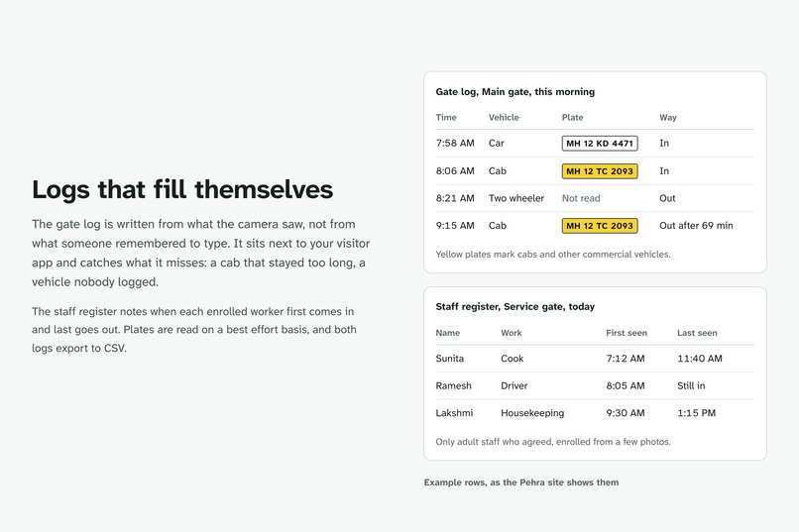Click the Plate column header
Image resolution: width=799 pixels, height=532 pixels.
point(572,118)
